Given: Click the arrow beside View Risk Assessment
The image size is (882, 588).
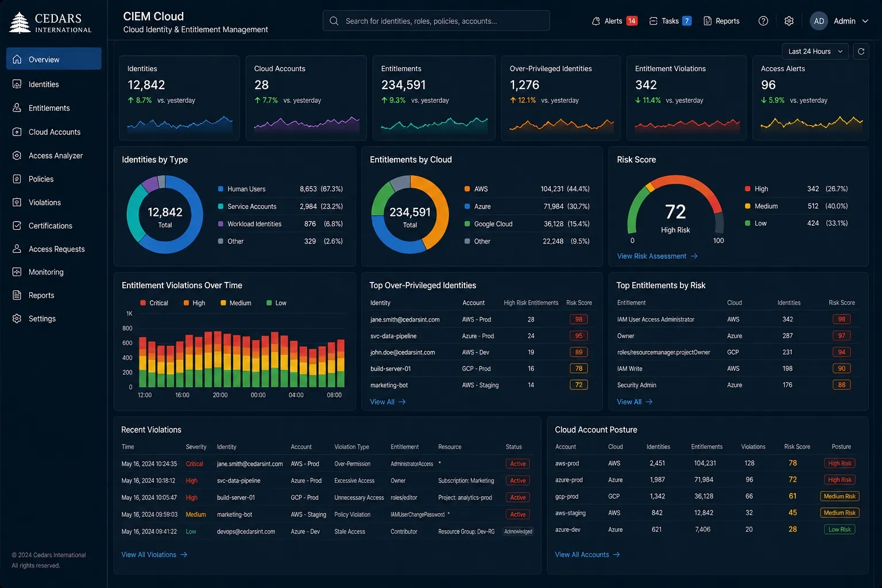Looking at the screenshot, I should click(694, 256).
